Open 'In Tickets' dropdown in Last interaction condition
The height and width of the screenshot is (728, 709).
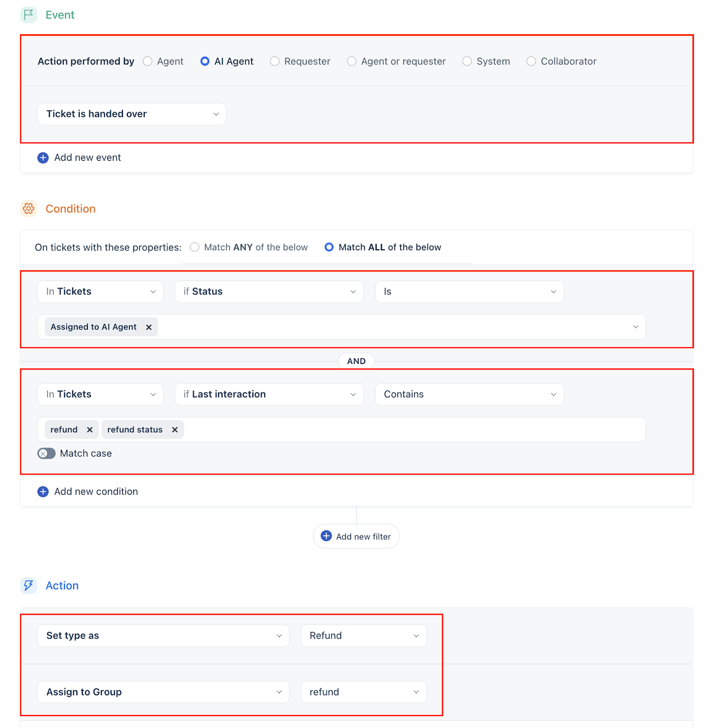click(101, 394)
